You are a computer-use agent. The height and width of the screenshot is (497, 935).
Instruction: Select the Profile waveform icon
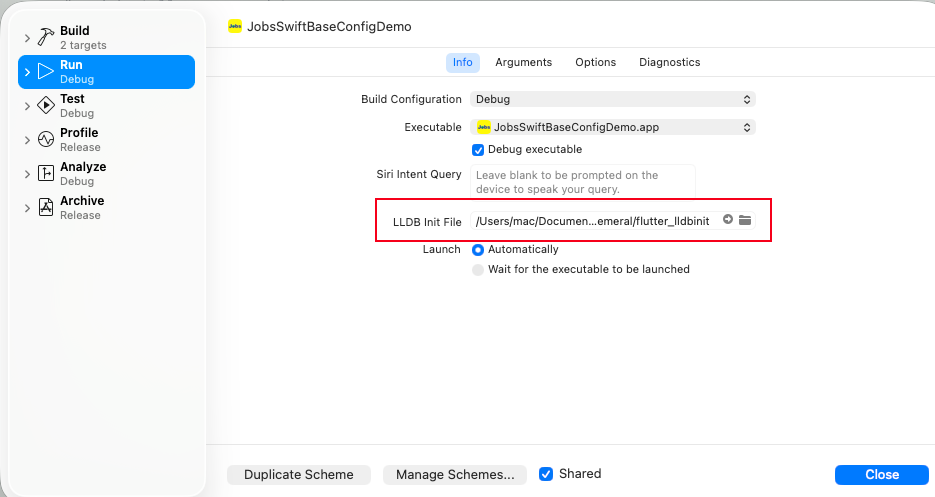46,139
